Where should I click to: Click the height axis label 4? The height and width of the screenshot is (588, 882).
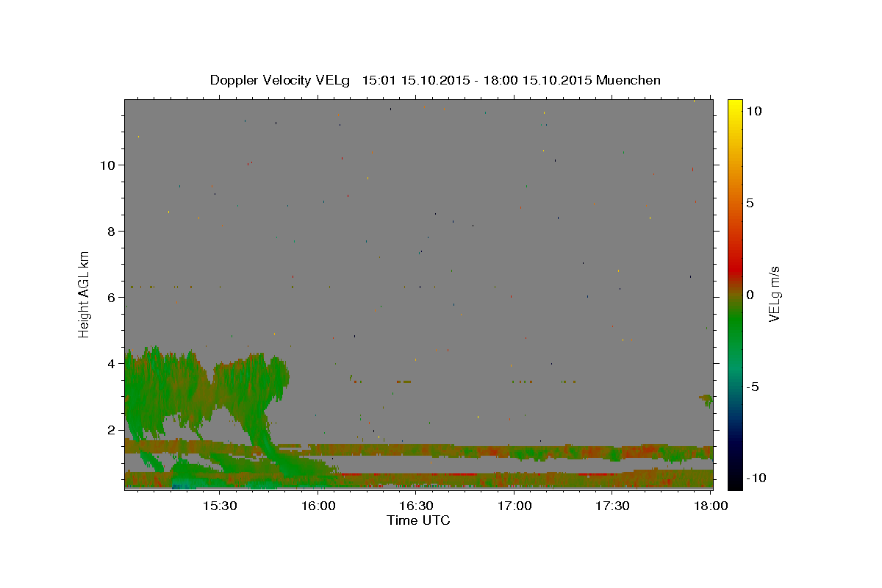(112, 364)
